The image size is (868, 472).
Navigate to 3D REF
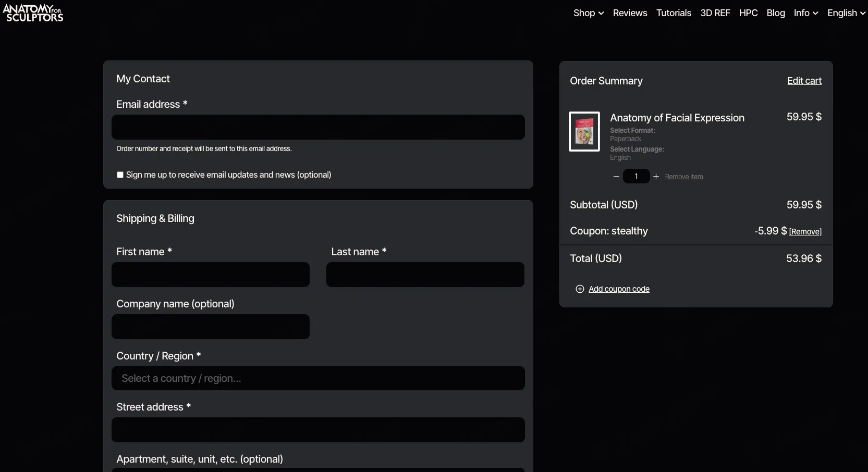[x=715, y=13]
